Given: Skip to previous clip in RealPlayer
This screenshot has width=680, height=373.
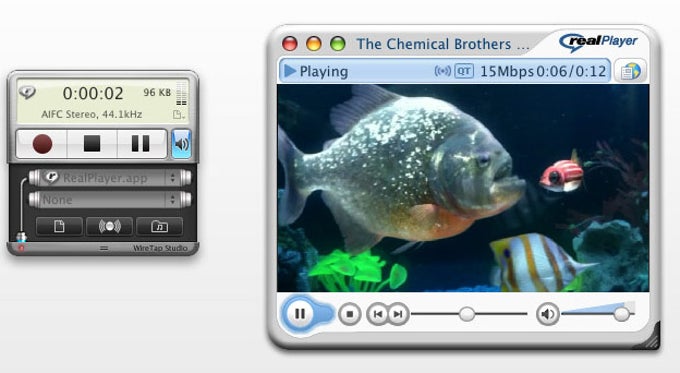Looking at the screenshot, I should 377,314.
